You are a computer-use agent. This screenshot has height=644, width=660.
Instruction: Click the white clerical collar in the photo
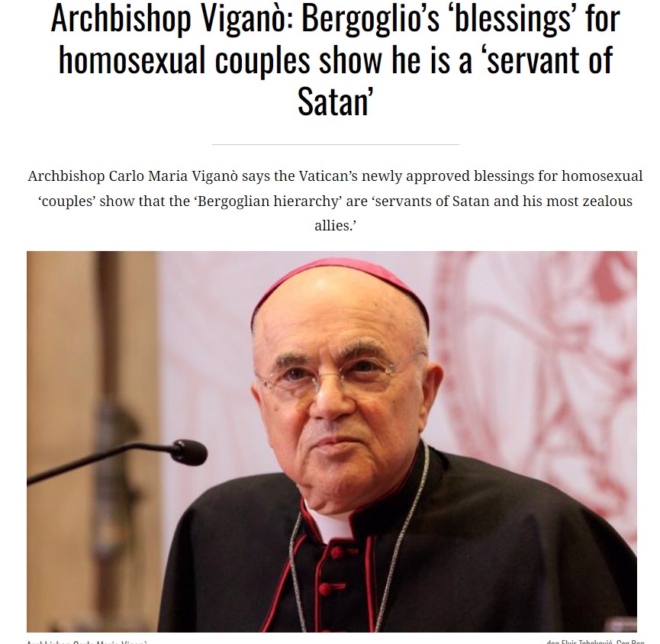click(331, 524)
